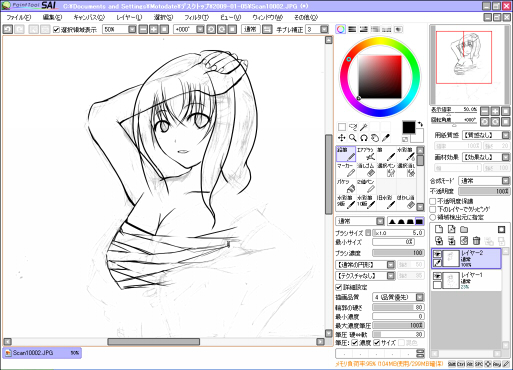Viewport: 513px width, 370px height.
Task: Open the 編集 (Edit) menu
Action: (x=52, y=17)
